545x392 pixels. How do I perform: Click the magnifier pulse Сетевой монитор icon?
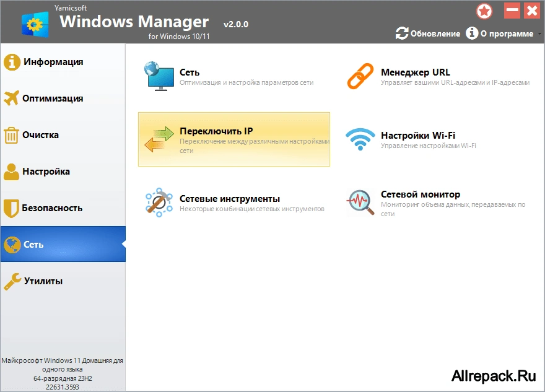(360, 203)
